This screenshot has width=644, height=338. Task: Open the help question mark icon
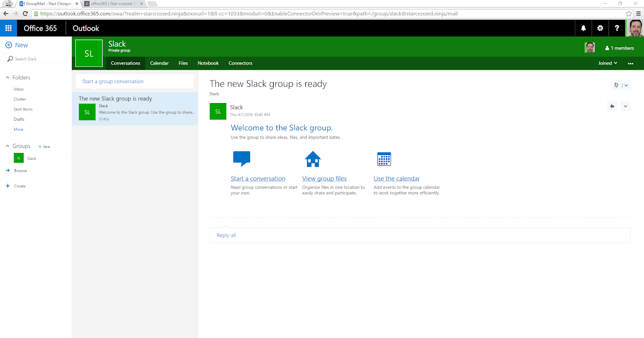click(617, 28)
